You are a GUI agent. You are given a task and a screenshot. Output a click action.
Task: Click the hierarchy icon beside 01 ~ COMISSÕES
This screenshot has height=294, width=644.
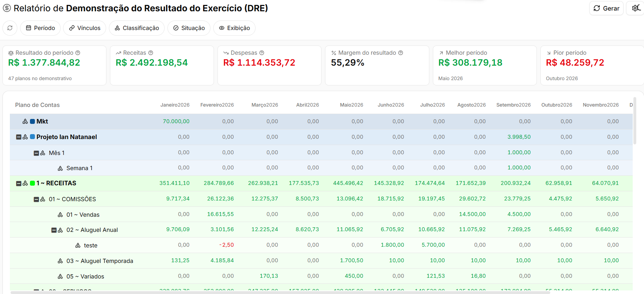43,199
